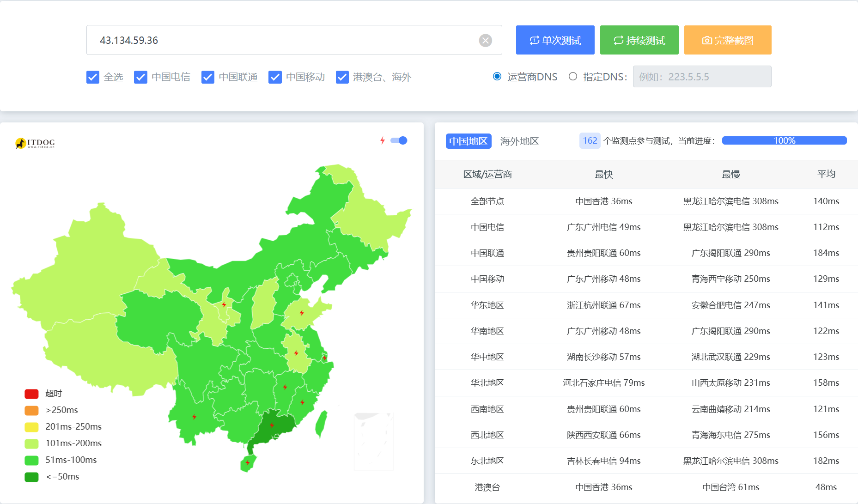Select the 西南地区 row label
The image size is (858, 504).
tap(487, 409)
